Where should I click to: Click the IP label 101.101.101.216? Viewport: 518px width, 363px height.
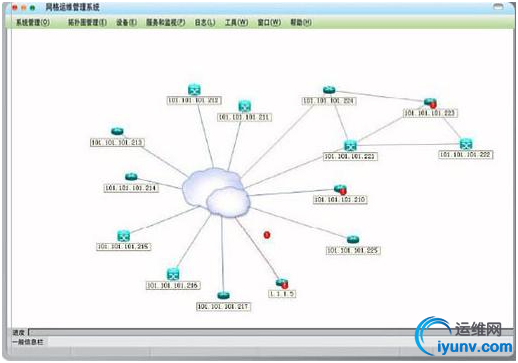(x=173, y=285)
